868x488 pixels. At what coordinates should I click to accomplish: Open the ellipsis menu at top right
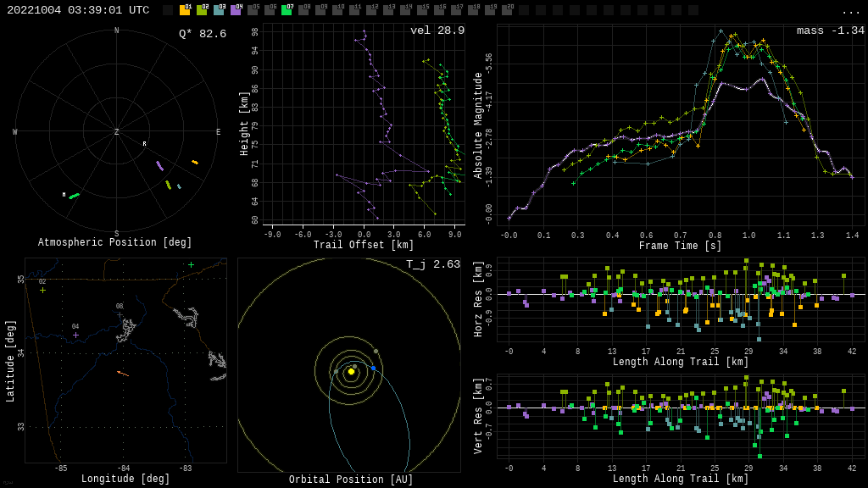click(x=850, y=11)
